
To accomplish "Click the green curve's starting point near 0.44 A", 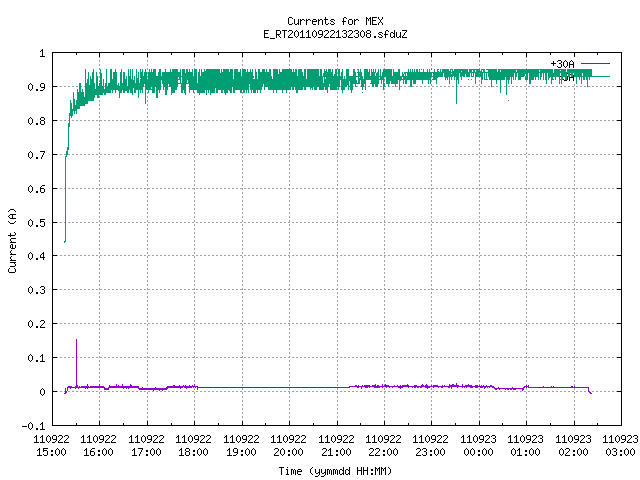I will coord(65,242).
